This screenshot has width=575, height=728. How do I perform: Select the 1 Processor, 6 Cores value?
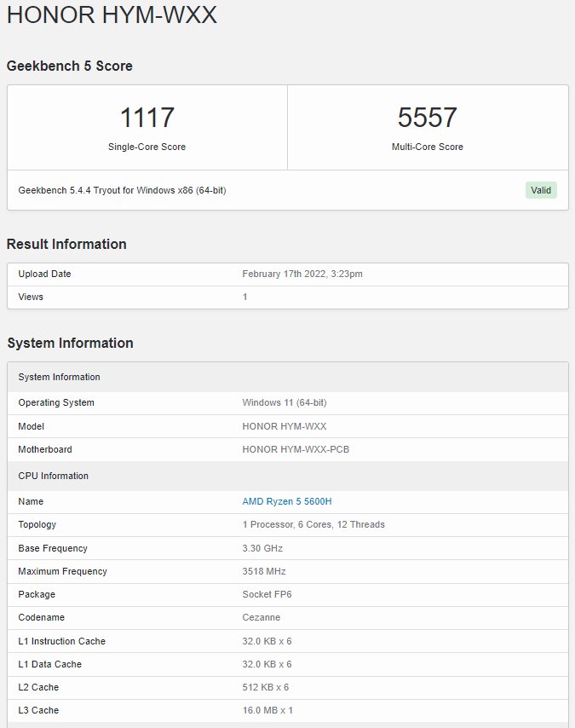313,524
